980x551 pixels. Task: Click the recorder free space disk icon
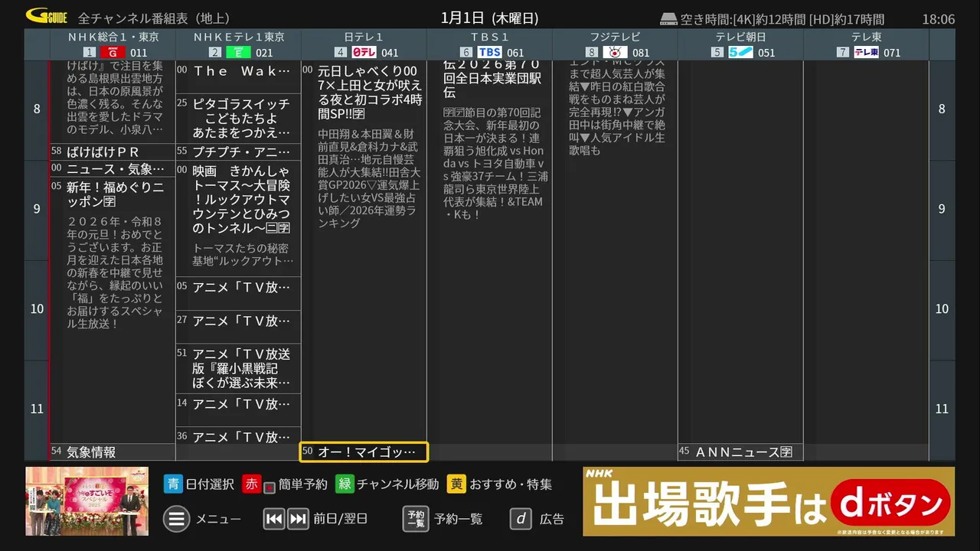[x=669, y=19]
